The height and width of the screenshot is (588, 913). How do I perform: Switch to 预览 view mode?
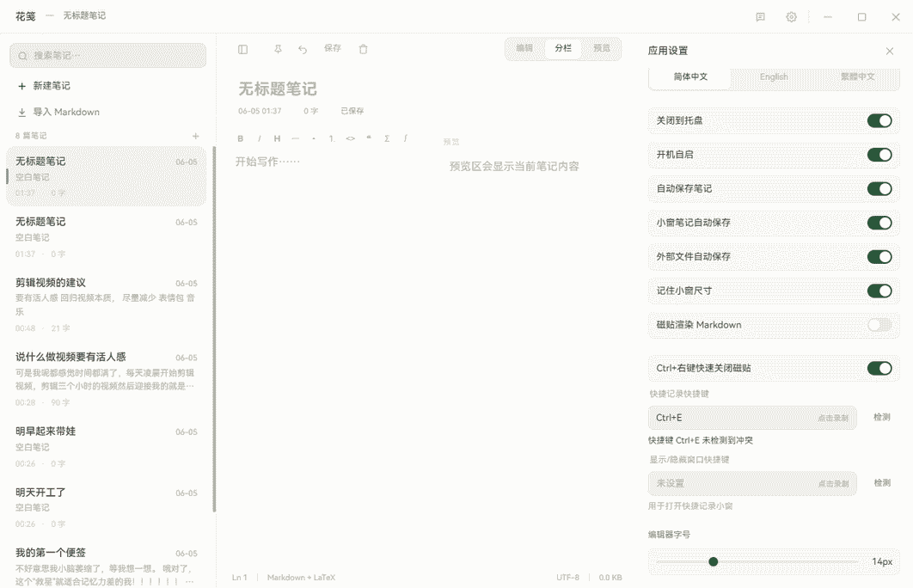602,48
